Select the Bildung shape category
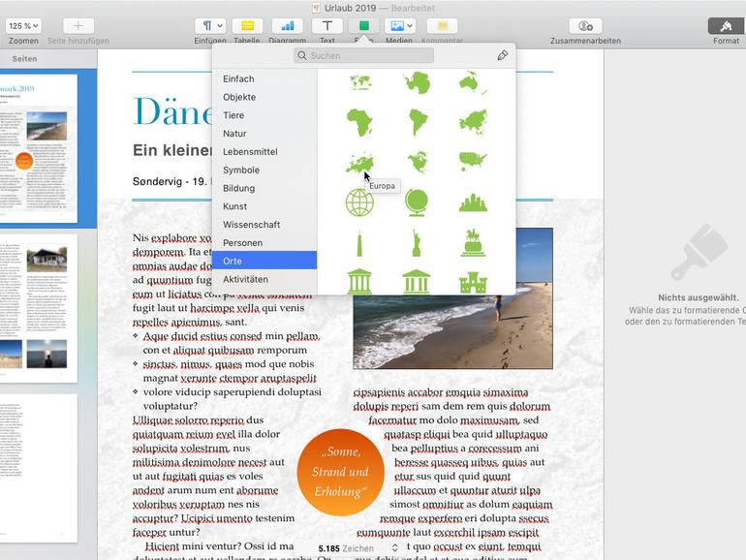The image size is (746, 560). point(264,188)
